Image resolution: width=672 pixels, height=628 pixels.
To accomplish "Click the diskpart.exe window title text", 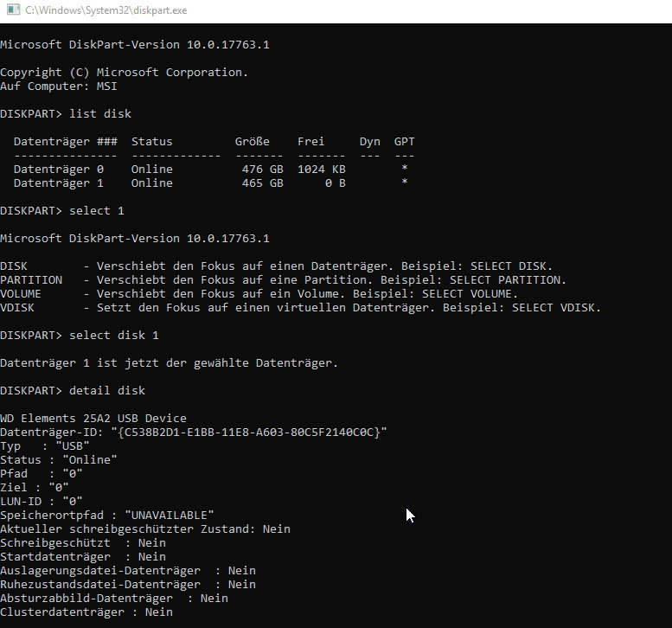I will [106, 10].
